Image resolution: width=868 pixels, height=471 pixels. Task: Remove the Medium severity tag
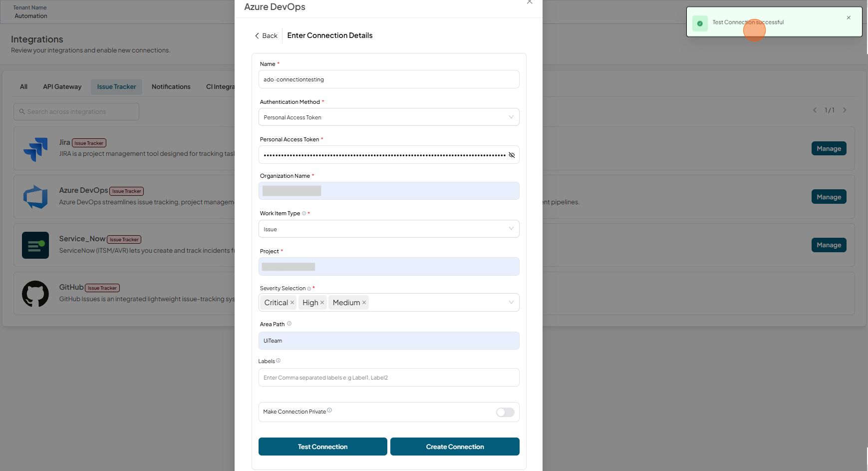[x=364, y=303]
